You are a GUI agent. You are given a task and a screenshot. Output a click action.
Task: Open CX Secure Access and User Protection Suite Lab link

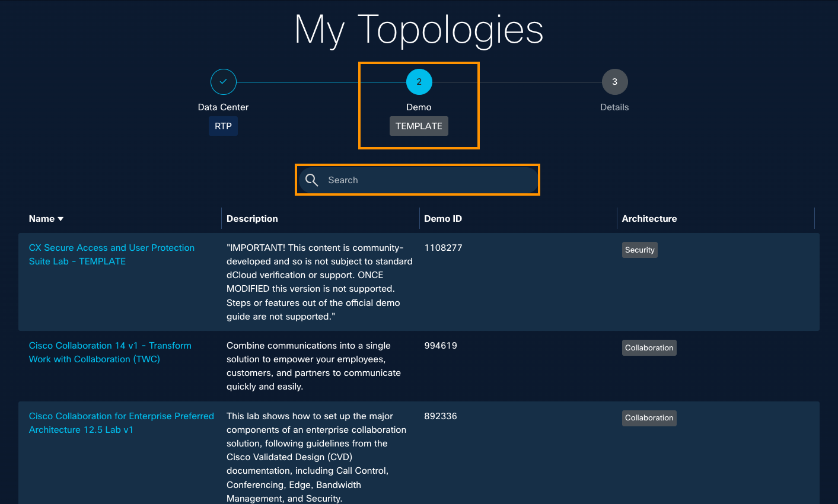click(111, 254)
